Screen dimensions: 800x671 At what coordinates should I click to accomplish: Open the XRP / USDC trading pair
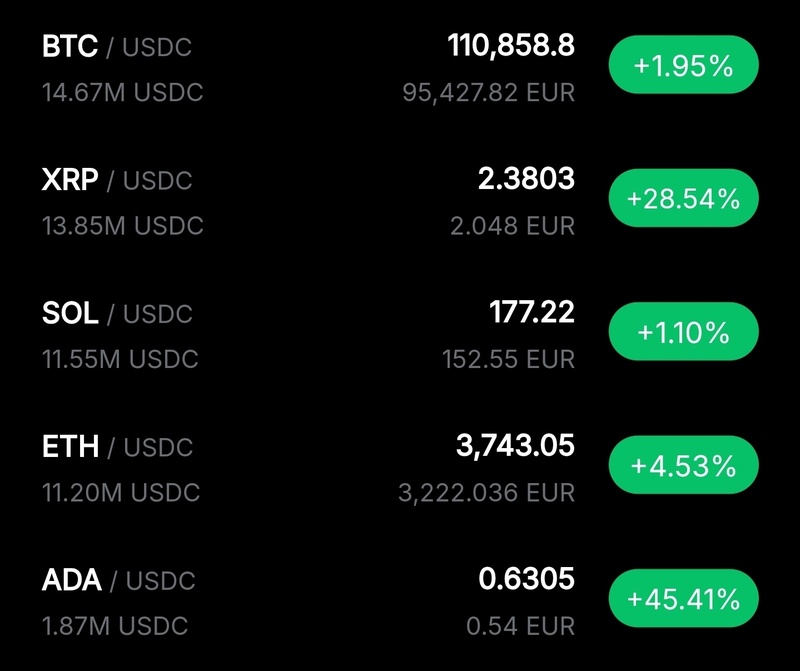click(117, 180)
